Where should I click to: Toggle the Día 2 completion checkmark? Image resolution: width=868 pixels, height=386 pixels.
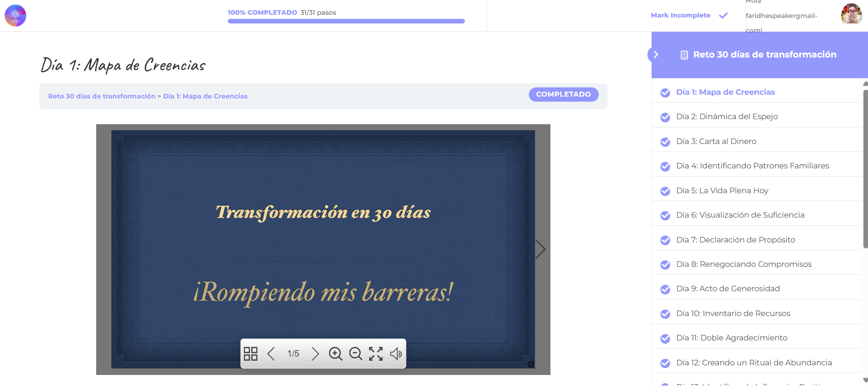coord(665,117)
